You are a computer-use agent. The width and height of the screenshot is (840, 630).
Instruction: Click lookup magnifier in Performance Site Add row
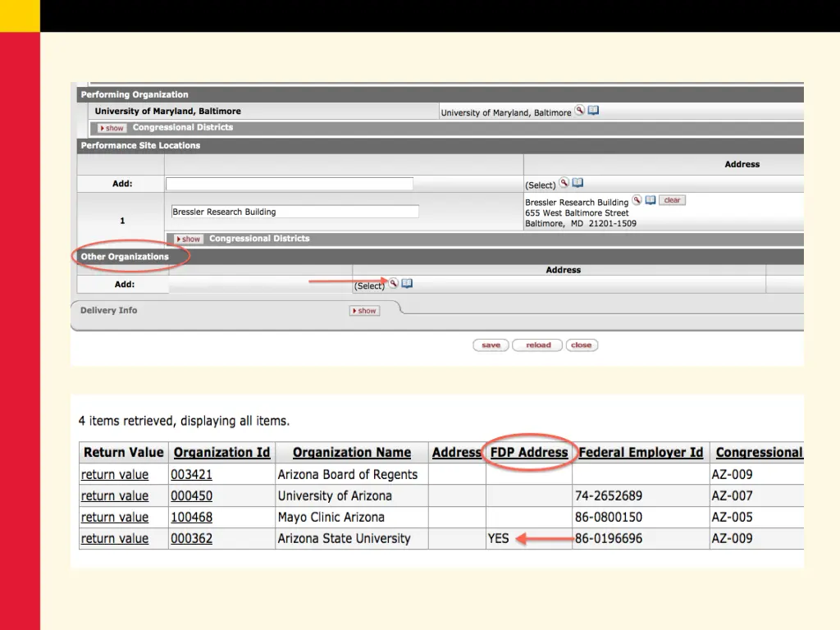(564, 183)
